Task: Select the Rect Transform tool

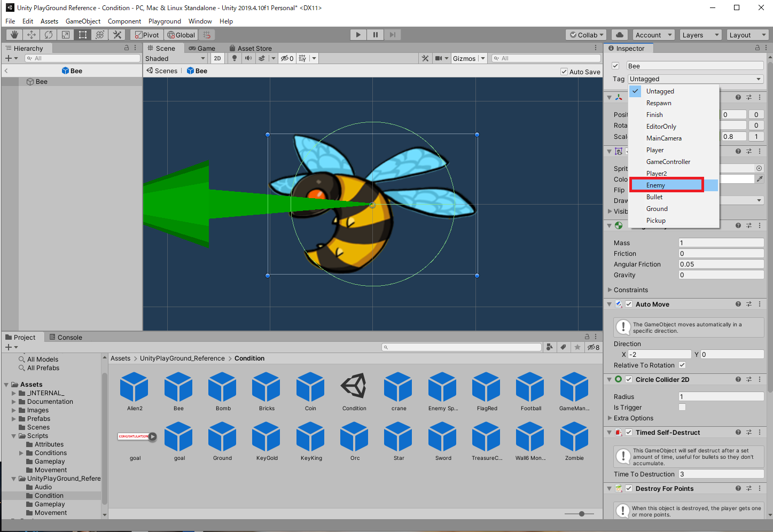Action: point(83,35)
